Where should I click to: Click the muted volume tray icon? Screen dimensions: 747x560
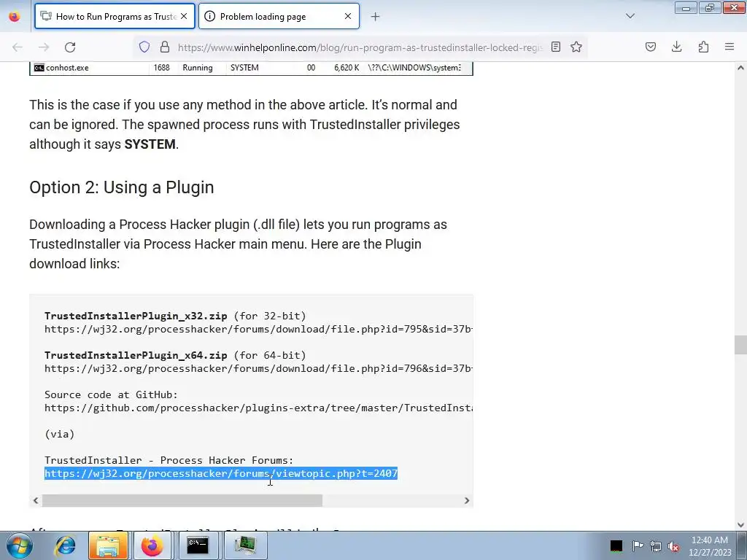pyautogui.click(x=673, y=546)
